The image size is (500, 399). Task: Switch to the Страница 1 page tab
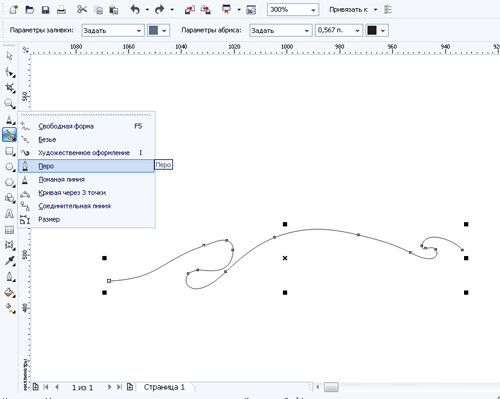[x=164, y=387]
